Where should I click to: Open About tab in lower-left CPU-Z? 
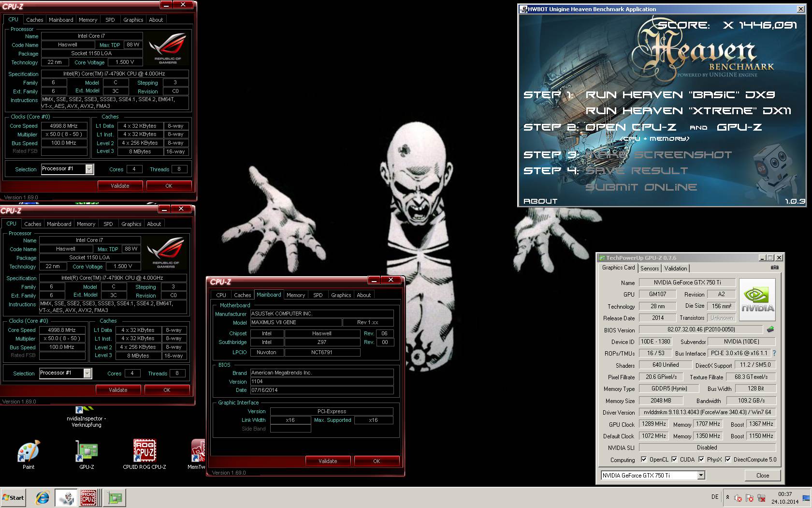click(x=154, y=224)
